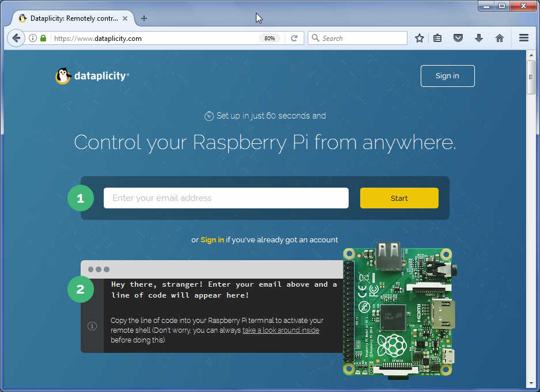The width and height of the screenshot is (540, 392).
Task: Open the Firefox hamburger menu
Action: (x=523, y=39)
